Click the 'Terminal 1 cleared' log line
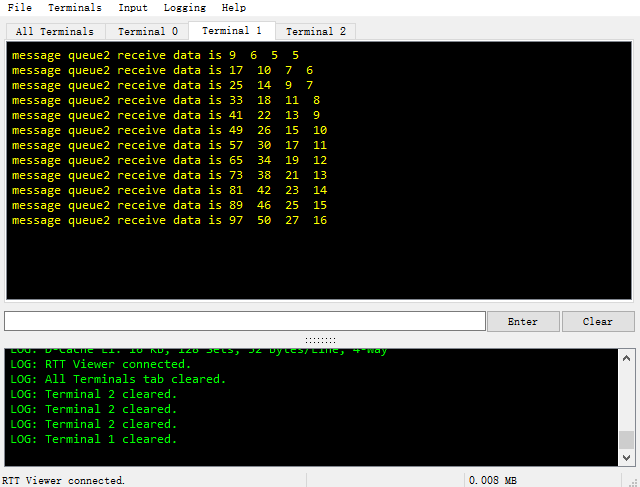 click(x=93, y=439)
